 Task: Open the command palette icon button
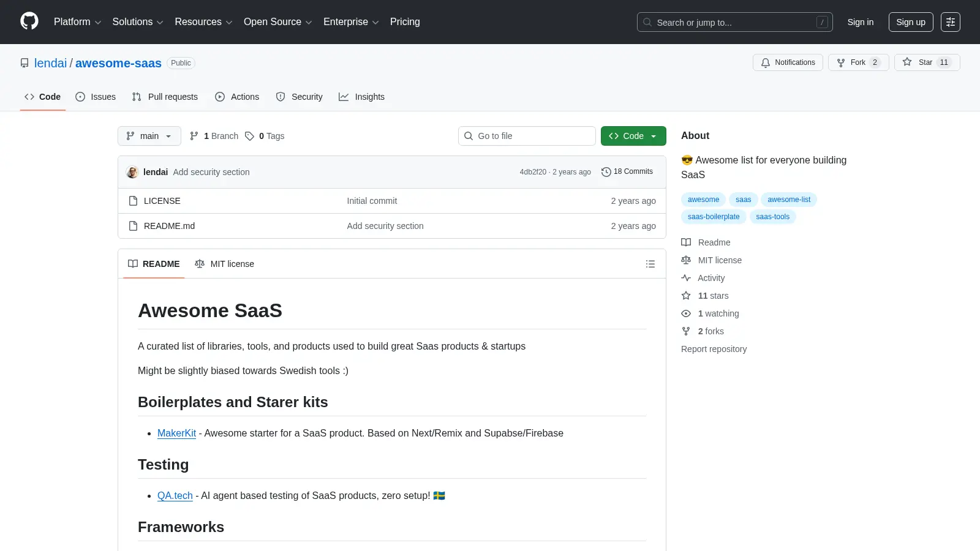pos(951,22)
